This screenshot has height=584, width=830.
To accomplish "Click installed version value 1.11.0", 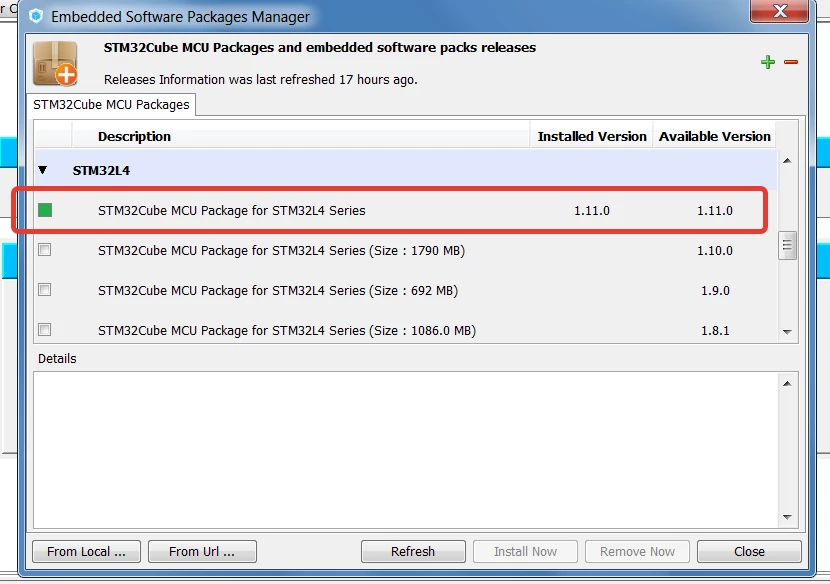I will [592, 210].
